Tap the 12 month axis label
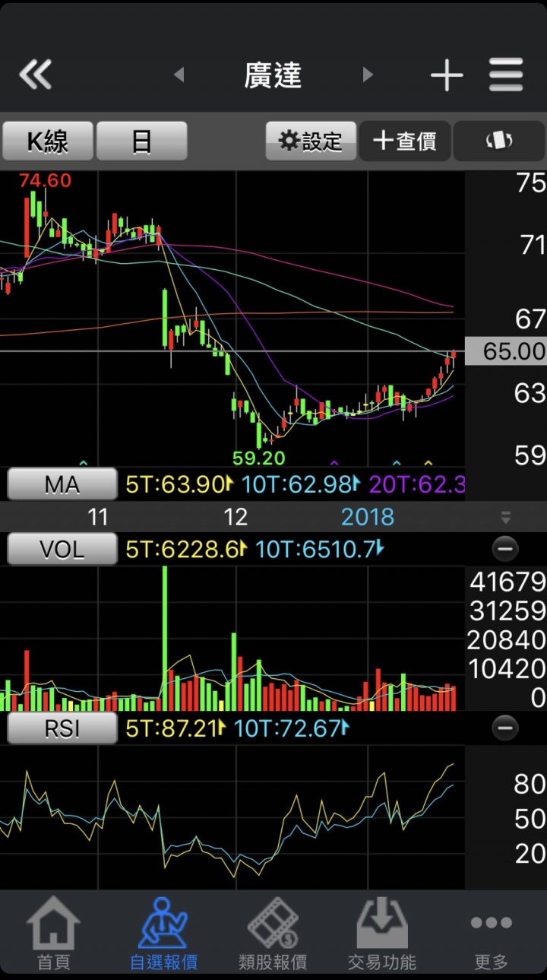Viewport: 547px width, 980px height. coord(236,518)
